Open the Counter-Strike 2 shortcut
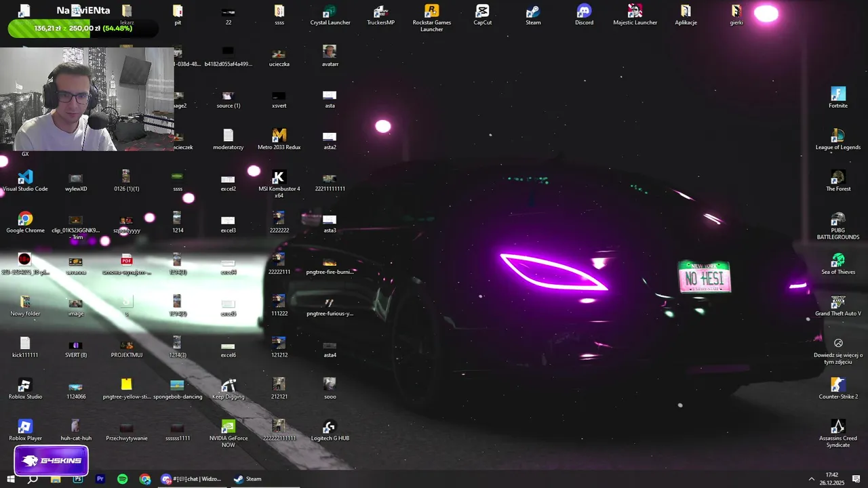The width and height of the screenshot is (868, 488). [838, 389]
